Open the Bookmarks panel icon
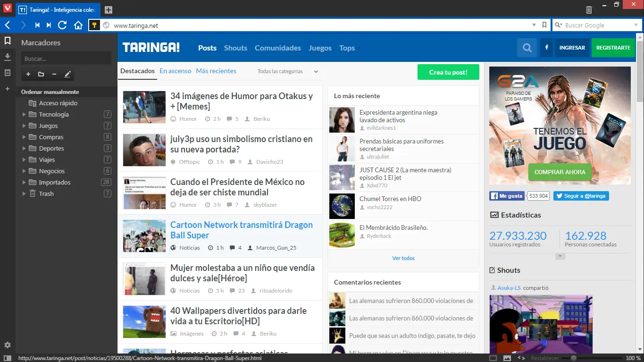The width and height of the screenshot is (644, 362). pyautogui.click(x=8, y=41)
